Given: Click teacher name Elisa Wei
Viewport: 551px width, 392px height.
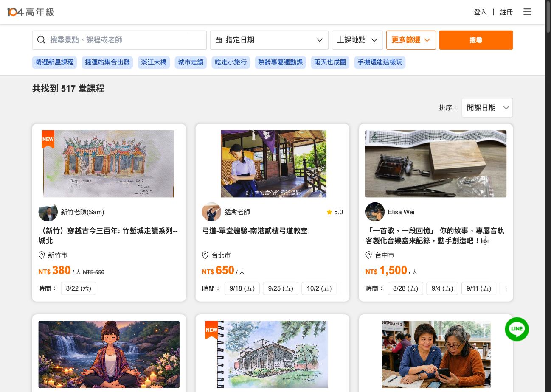Looking at the screenshot, I should [401, 212].
